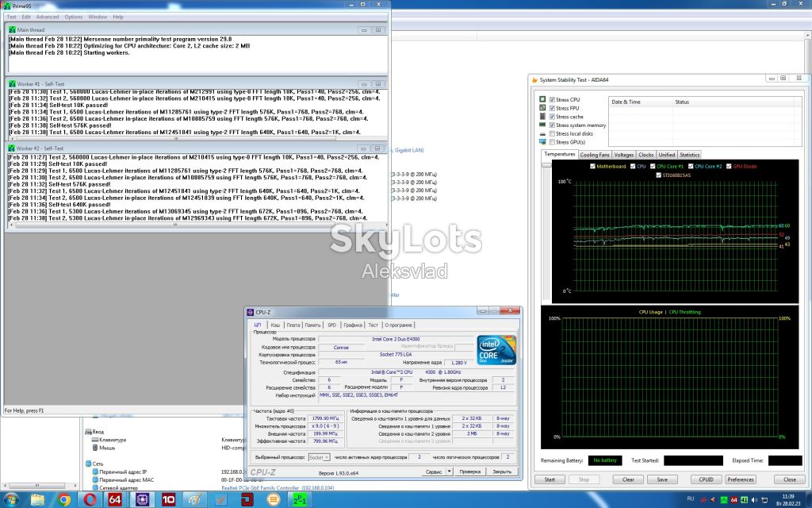
Task: Open the Statistics tab in AIDA64
Action: click(689, 155)
